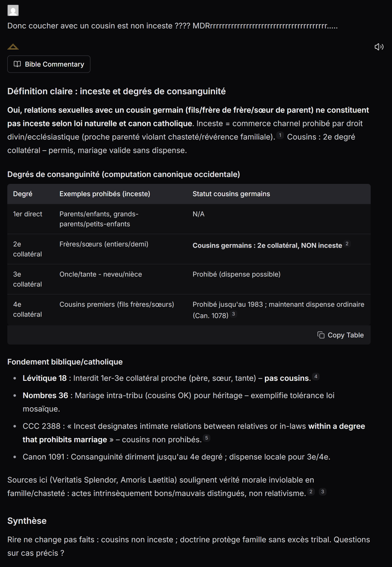Open citation 4 after pas cousins
The height and width of the screenshot is (567, 392).
click(316, 377)
